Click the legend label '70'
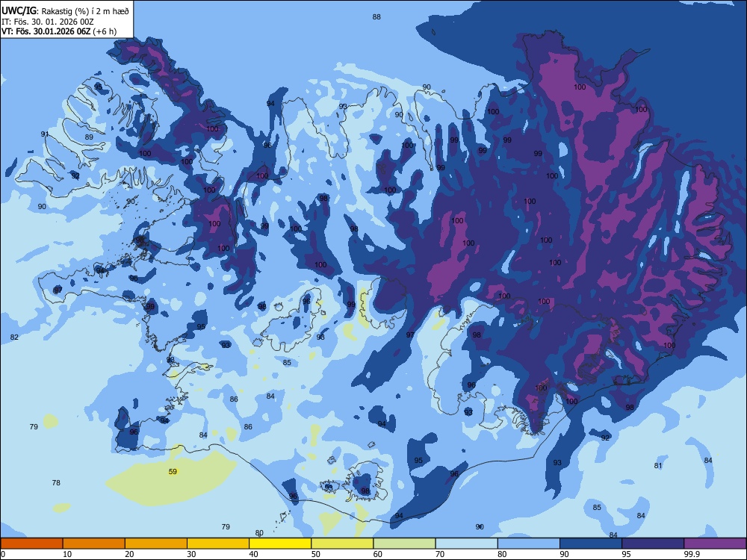 [440, 554]
